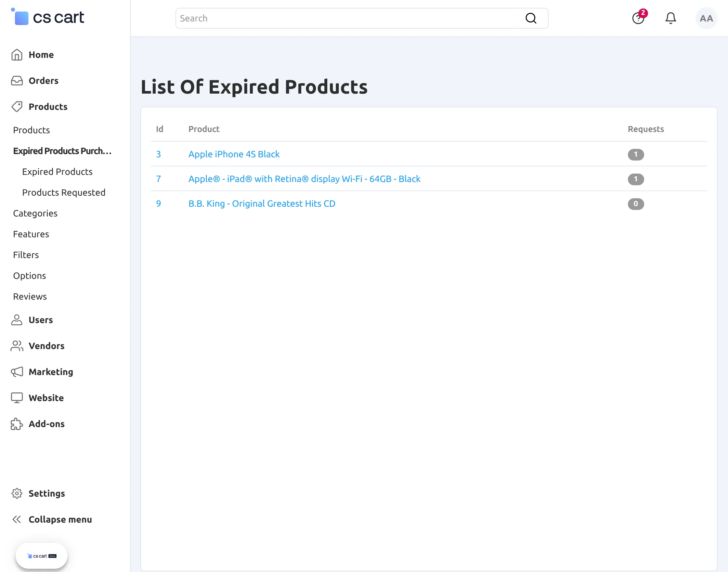Click the List Of Expired Products heading
The image size is (728, 572).
254,87
